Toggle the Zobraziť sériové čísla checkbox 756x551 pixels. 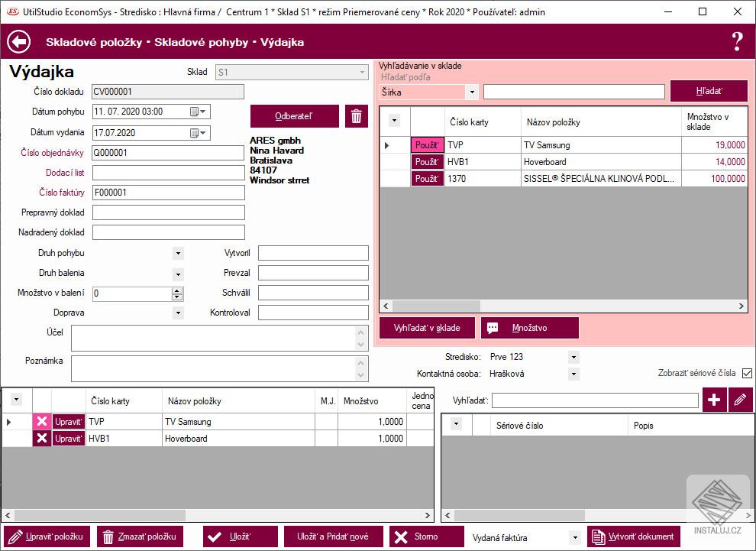coord(747,374)
